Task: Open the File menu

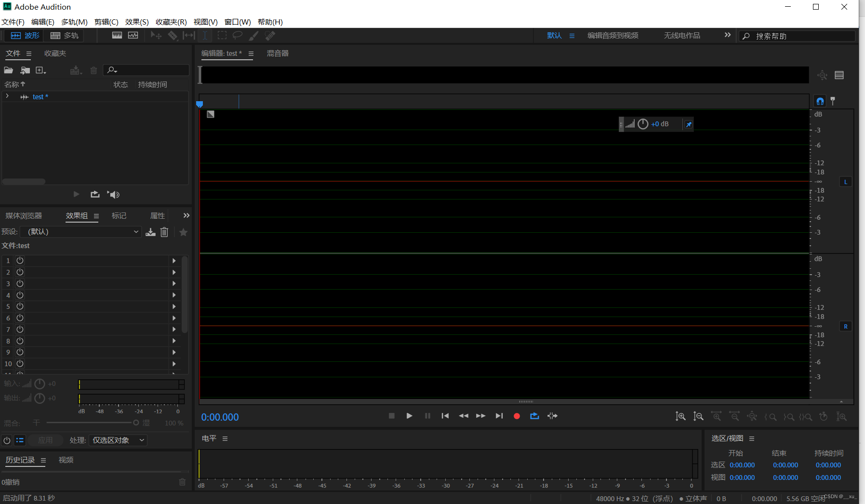Action: coord(13,22)
